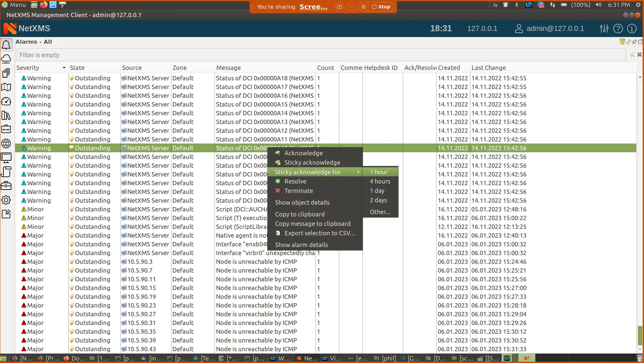Pin the Alarms view with pin icon
Image resolution: width=644 pixels, height=363 pixels.
point(634,42)
